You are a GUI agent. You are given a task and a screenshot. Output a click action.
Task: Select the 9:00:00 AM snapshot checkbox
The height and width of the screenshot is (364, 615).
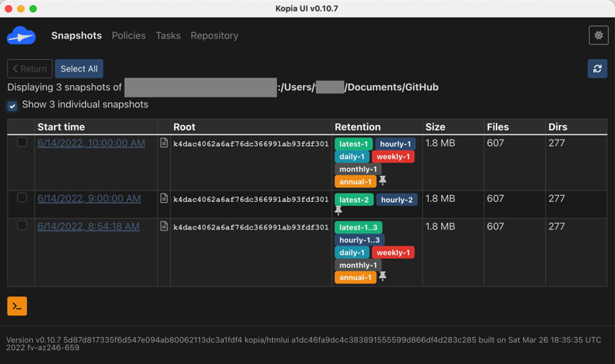[22, 197]
